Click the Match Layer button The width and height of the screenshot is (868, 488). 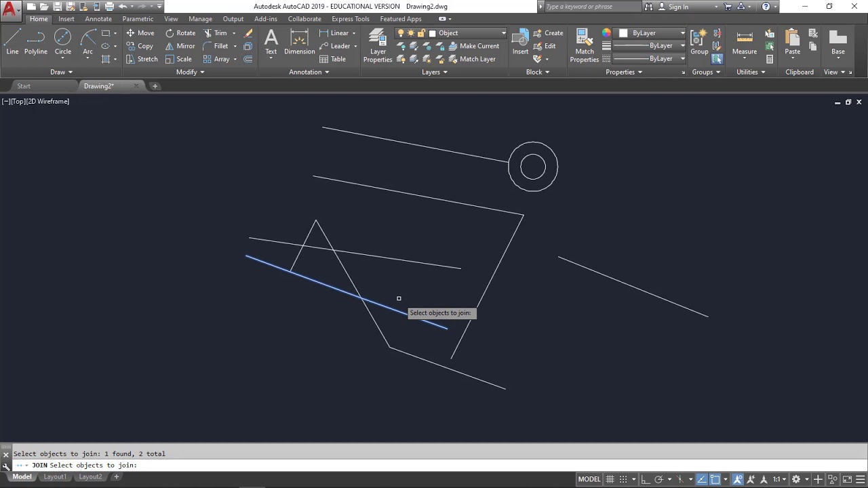(471, 59)
